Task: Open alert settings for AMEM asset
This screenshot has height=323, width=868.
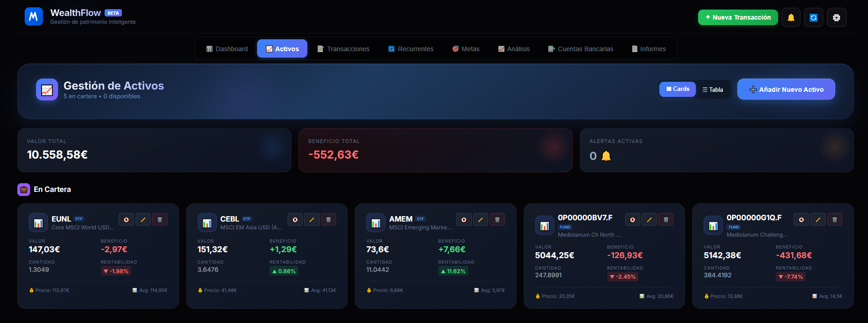Action: pos(464,220)
